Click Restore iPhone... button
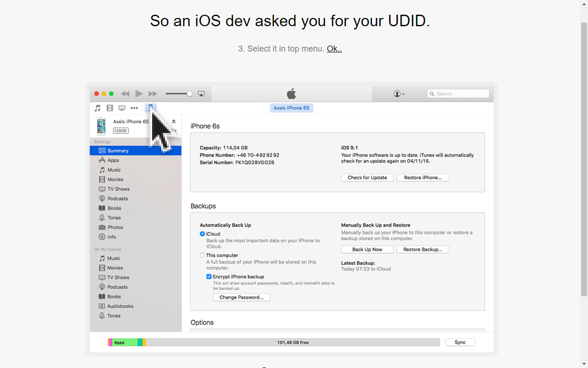Image resolution: width=588 pixels, height=368 pixels. [x=423, y=178]
